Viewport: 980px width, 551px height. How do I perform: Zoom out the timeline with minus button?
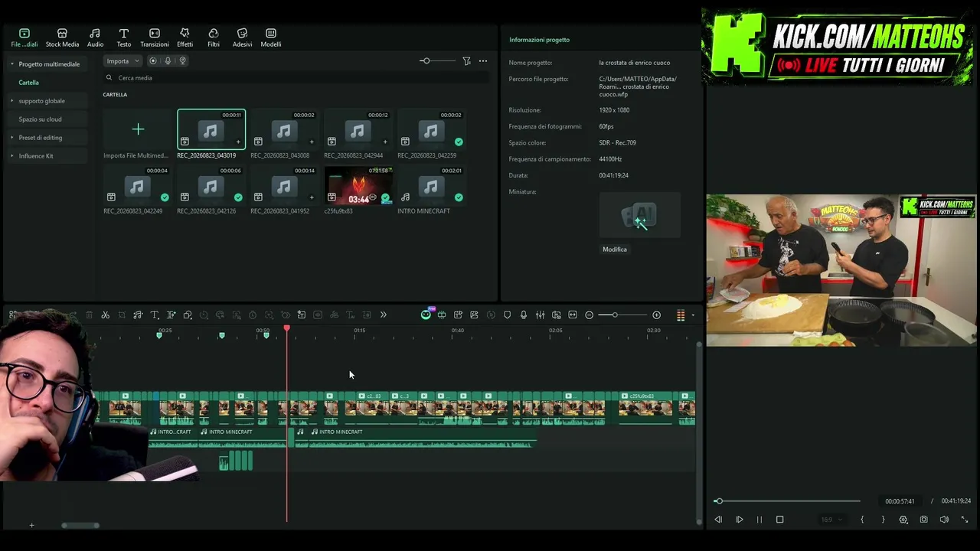(x=589, y=315)
